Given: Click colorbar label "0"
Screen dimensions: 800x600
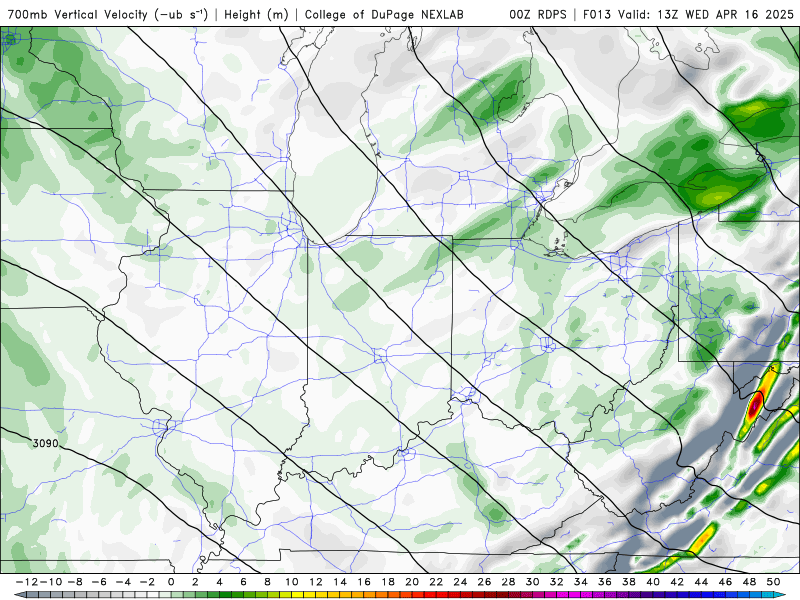Looking at the screenshot, I should coord(171,582).
